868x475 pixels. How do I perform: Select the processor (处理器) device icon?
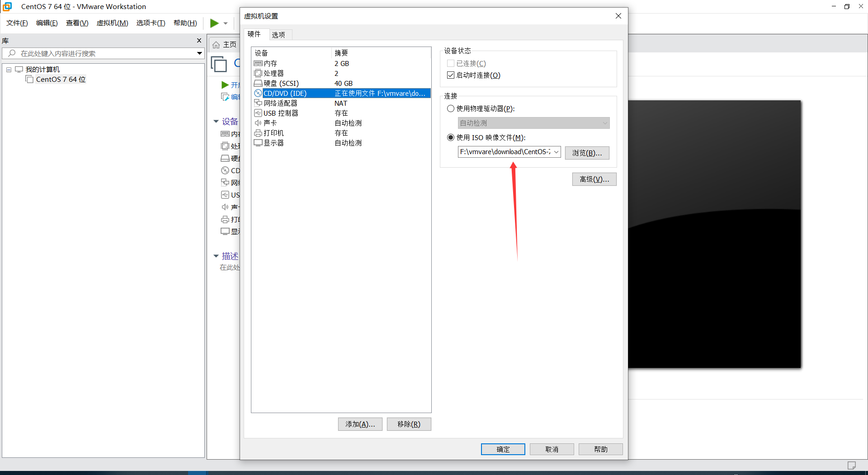[258, 73]
